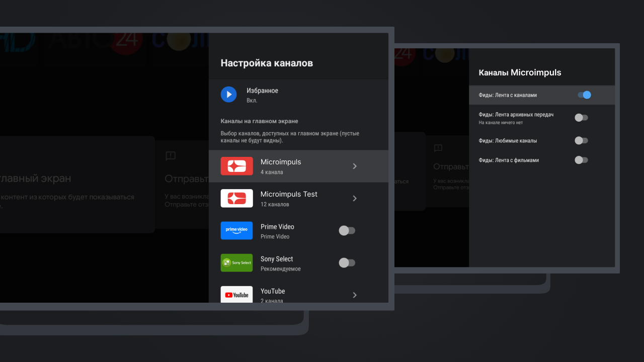Click the green Sony Select logo
This screenshot has width=644, height=362.
(236, 262)
